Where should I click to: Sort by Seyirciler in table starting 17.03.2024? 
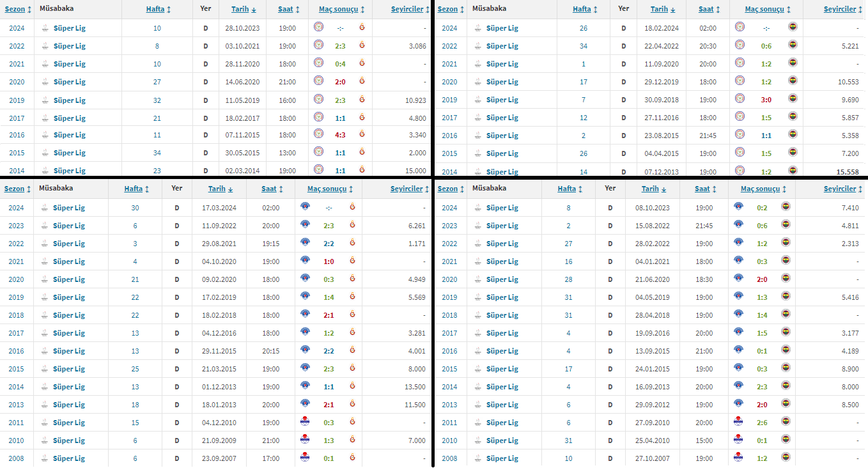[410, 189]
